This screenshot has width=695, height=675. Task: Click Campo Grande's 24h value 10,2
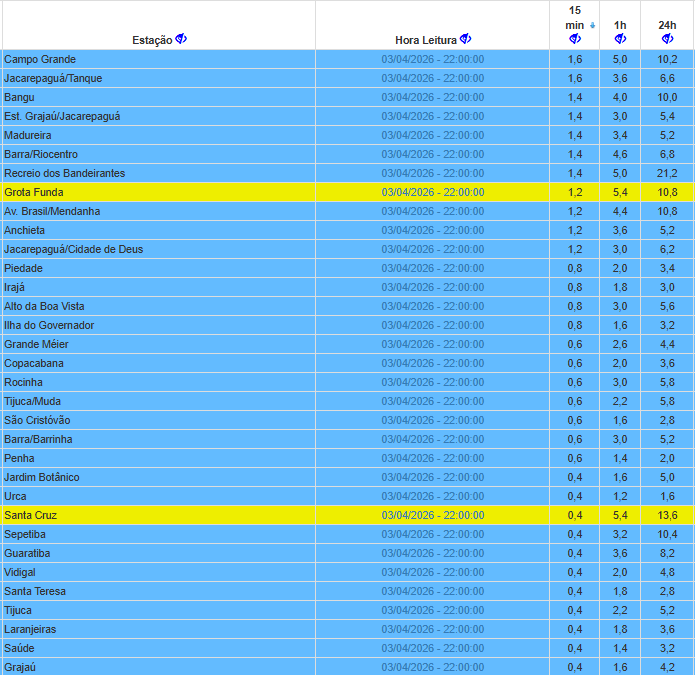[667, 59]
